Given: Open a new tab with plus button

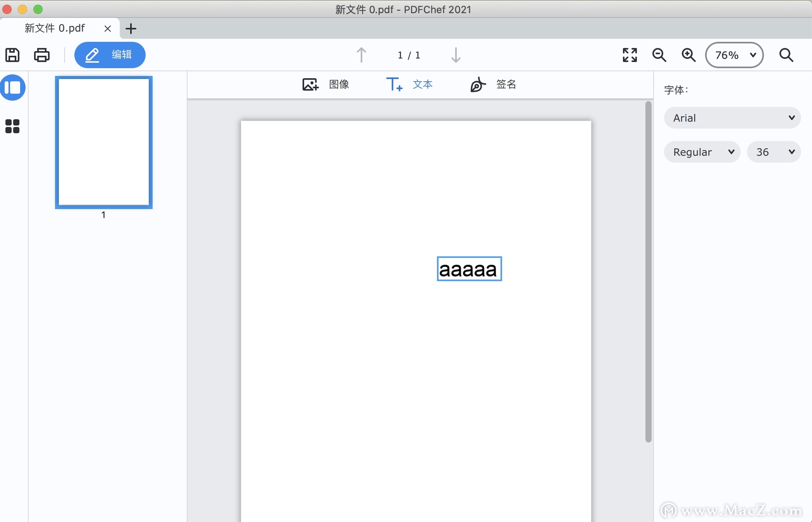Looking at the screenshot, I should pyautogui.click(x=131, y=29).
